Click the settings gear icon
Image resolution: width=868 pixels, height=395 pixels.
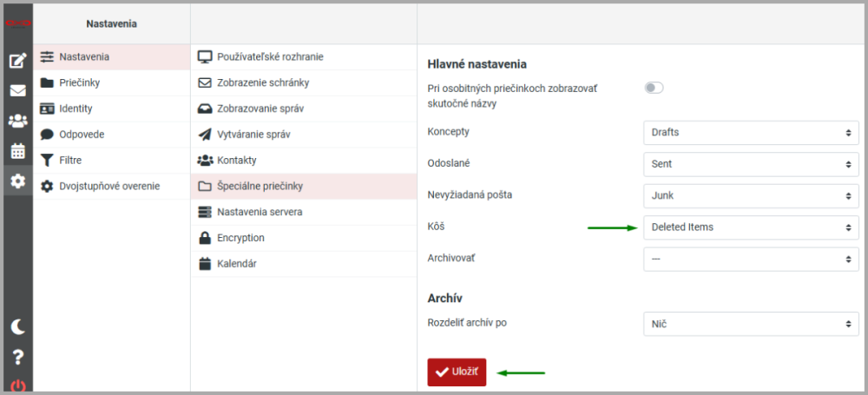pos(17,181)
